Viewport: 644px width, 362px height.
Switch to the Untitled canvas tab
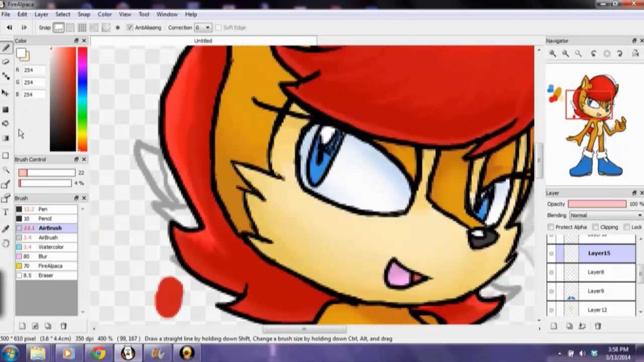click(x=203, y=41)
